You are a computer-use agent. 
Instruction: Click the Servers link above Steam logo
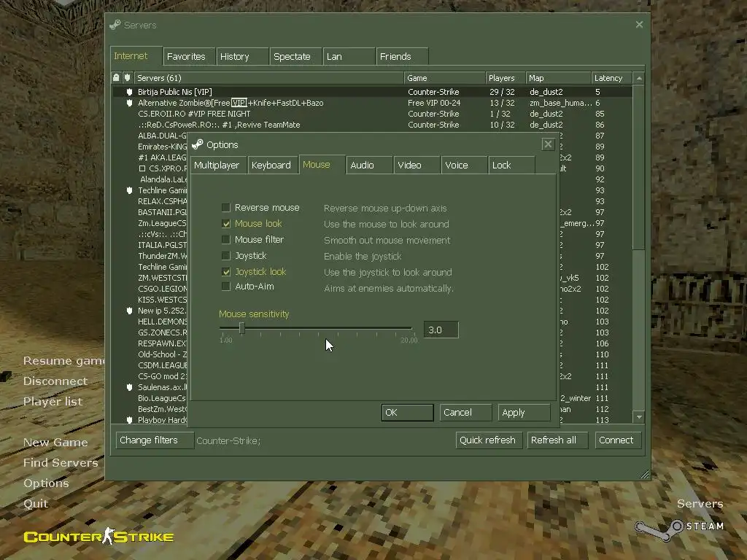[700, 503]
